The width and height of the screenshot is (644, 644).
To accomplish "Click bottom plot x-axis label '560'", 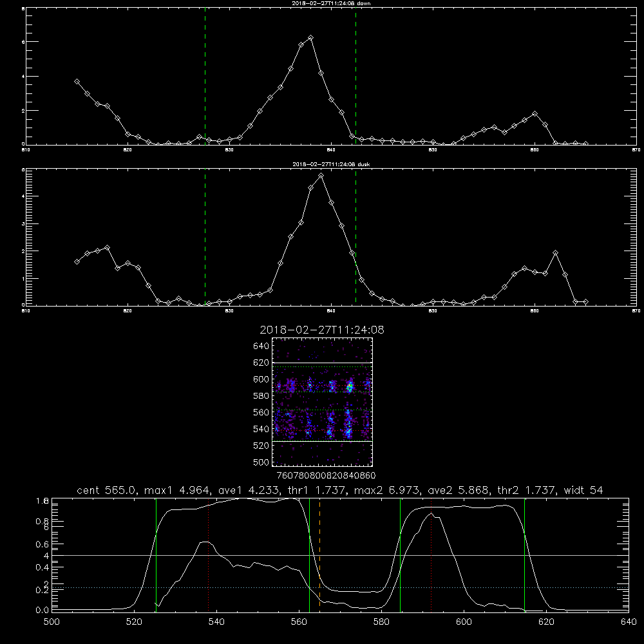I will tap(299, 622).
